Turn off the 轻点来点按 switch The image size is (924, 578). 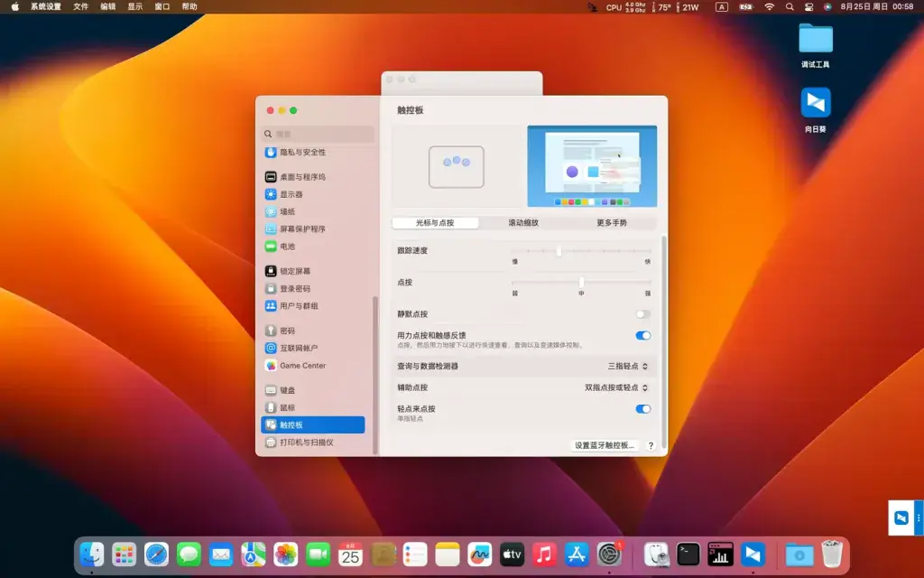coord(642,409)
